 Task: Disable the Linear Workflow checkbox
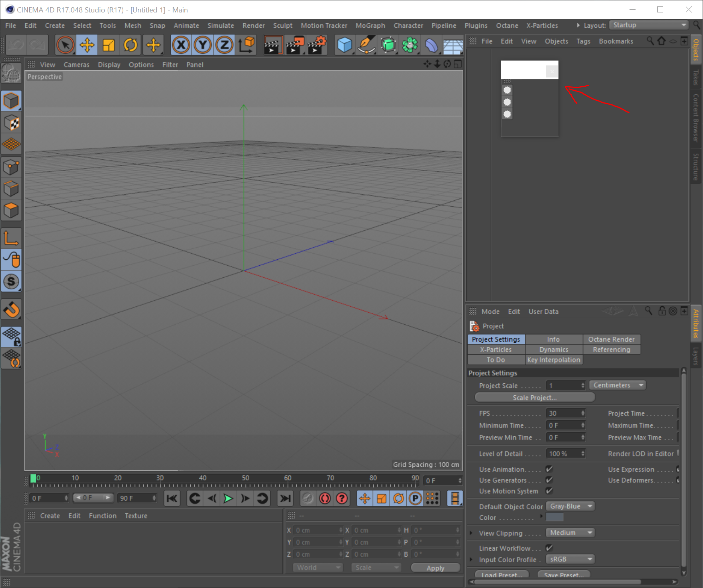(549, 547)
